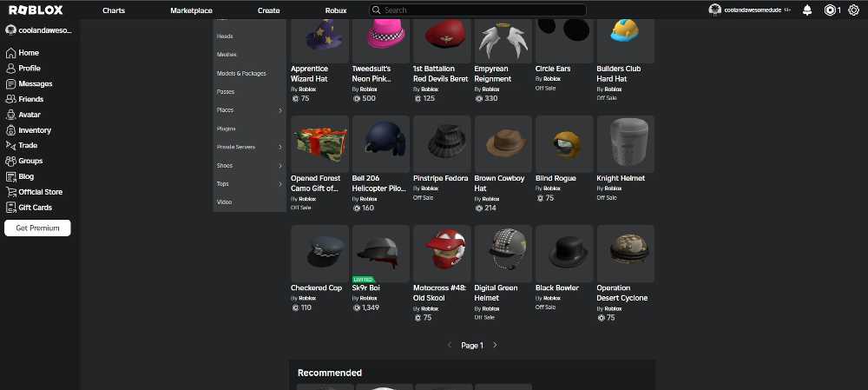Viewport: 868px width, 390px height.
Task: Click the Get Premium button
Action: click(37, 228)
